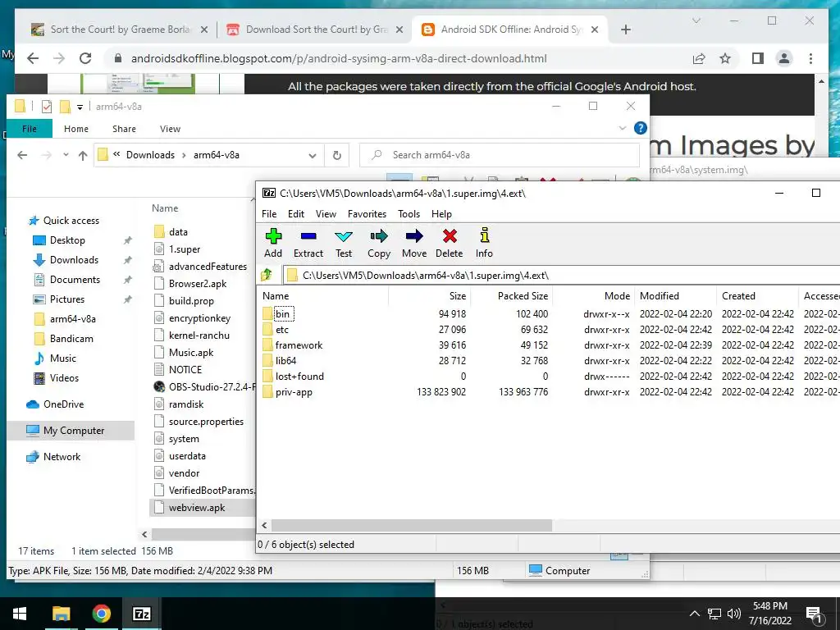Viewport: 840px width, 630px height.
Task: Open Share tab in Explorer ribbon
Action: [x=124, y=129]
